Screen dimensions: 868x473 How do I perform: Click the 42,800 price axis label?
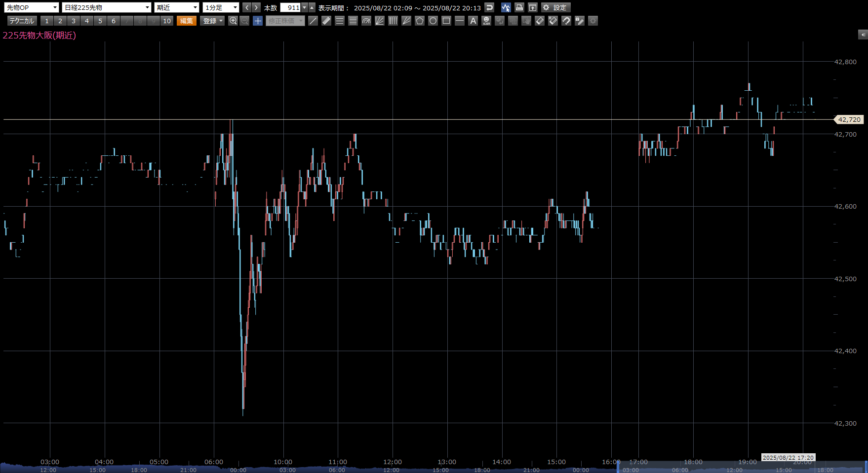point(845,62)
